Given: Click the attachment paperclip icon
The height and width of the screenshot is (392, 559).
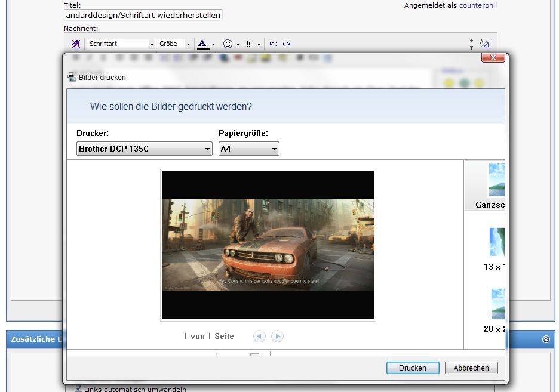Looking at the screenshot, I should coord(248,44).
